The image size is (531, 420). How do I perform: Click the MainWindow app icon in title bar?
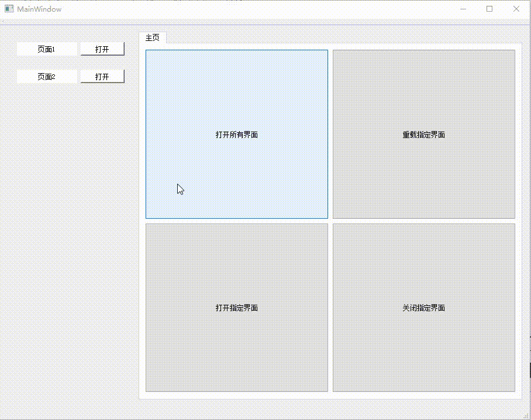pyautogui.click(x=9, y=9)
